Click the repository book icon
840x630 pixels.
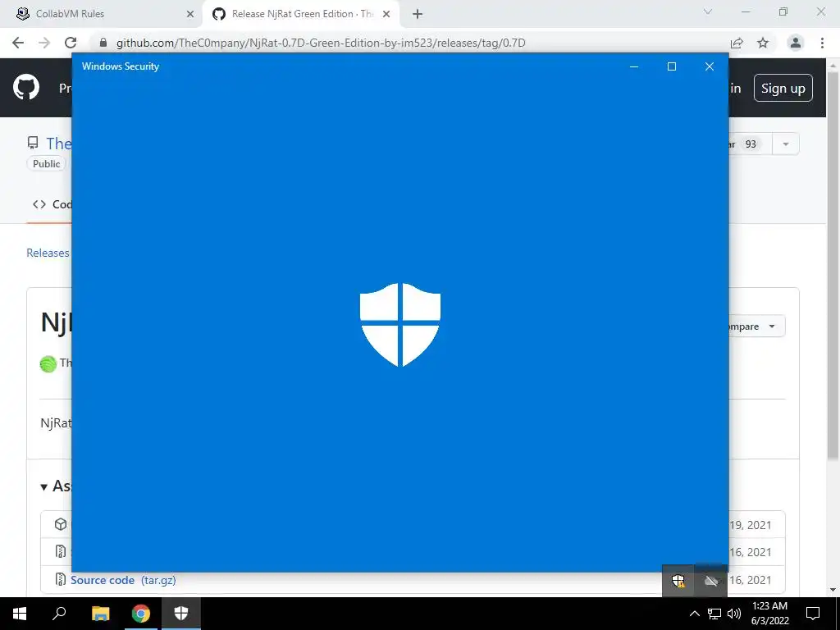click(x=33, y=143)
